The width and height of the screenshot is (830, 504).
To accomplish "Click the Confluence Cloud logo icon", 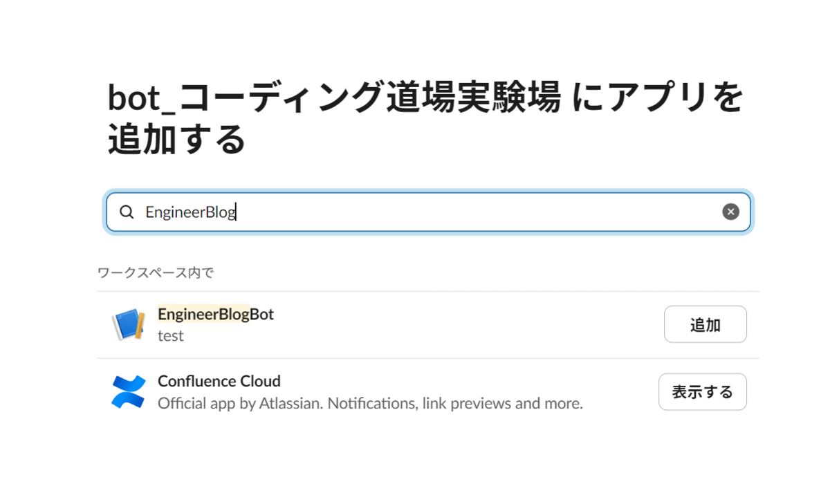I will click(x=128, y=392).
